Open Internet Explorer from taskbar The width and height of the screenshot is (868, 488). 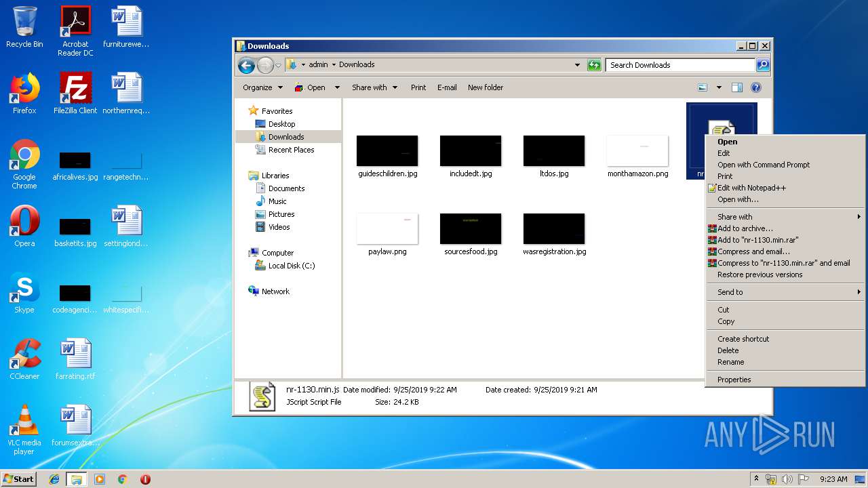click(54, 479)
